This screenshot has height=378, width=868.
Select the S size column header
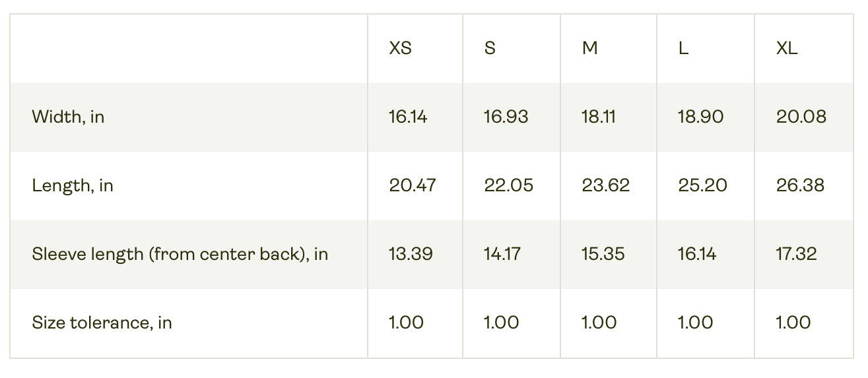coord(489,49)
